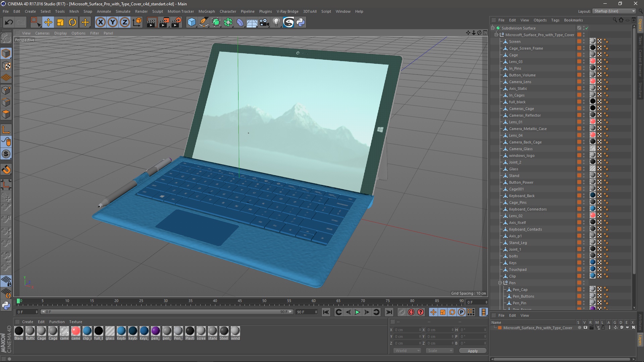The width and height of the screenshot is (644, 362).
Task: Click the orange Tweak/lock tool icon
Action: pos(6,170)
